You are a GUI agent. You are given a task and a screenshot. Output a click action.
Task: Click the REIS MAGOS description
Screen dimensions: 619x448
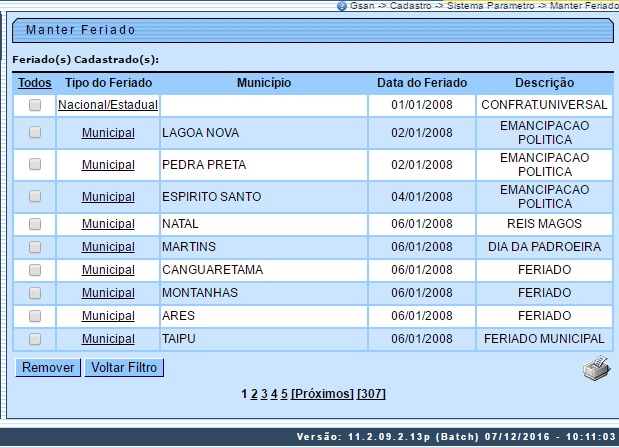coord(544,224)
